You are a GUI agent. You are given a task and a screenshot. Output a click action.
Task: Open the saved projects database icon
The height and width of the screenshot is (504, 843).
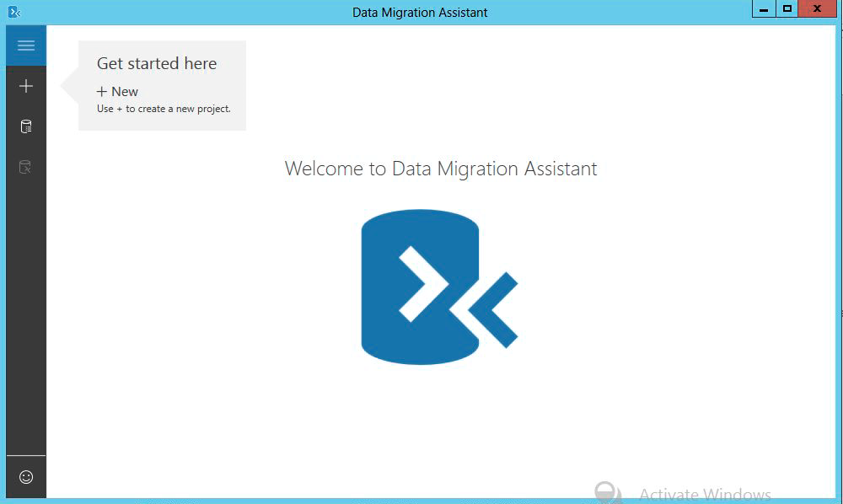25,126
